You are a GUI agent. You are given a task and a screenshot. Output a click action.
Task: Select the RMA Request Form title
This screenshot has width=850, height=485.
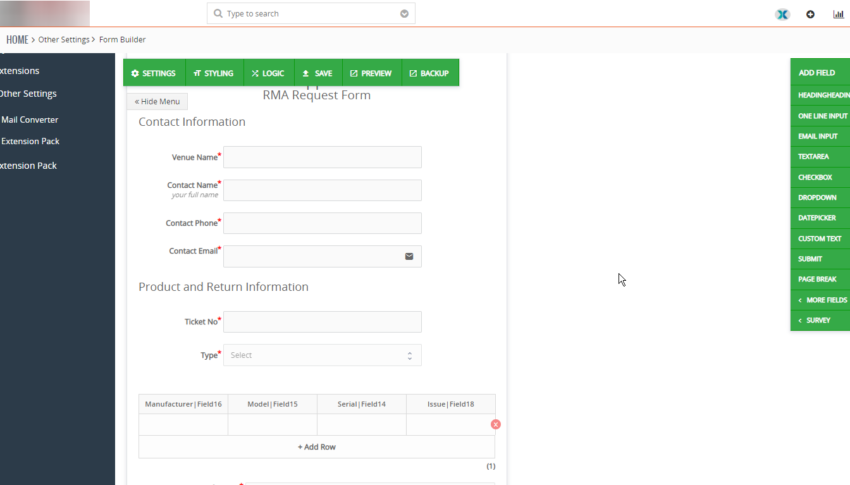point(317,95)
